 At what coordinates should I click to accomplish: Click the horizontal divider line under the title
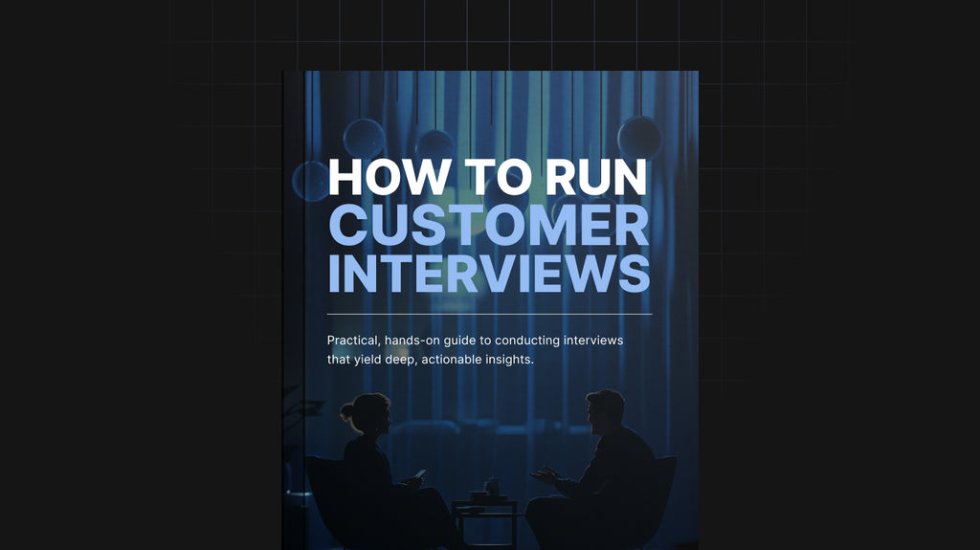point(488,314)
